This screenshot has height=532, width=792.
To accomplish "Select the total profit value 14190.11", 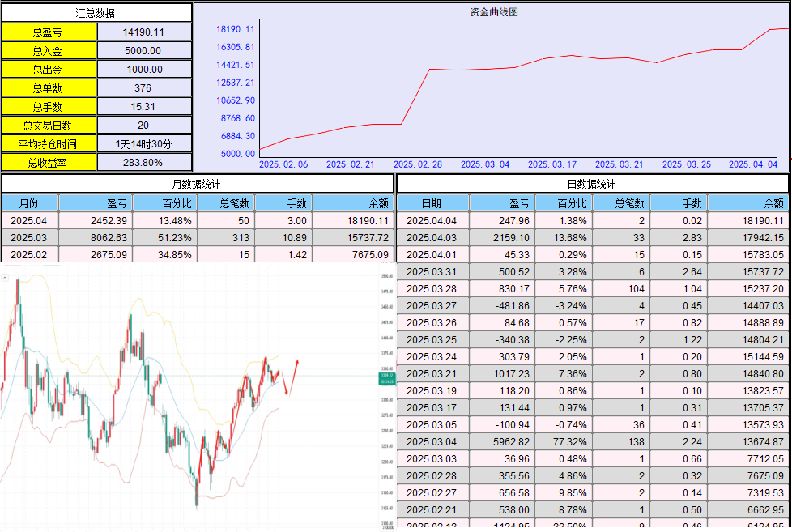I will (144, 32).
